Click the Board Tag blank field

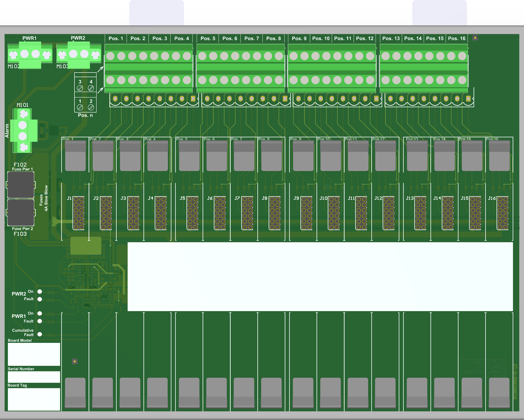pyautogui.click(x=34, y=399)
